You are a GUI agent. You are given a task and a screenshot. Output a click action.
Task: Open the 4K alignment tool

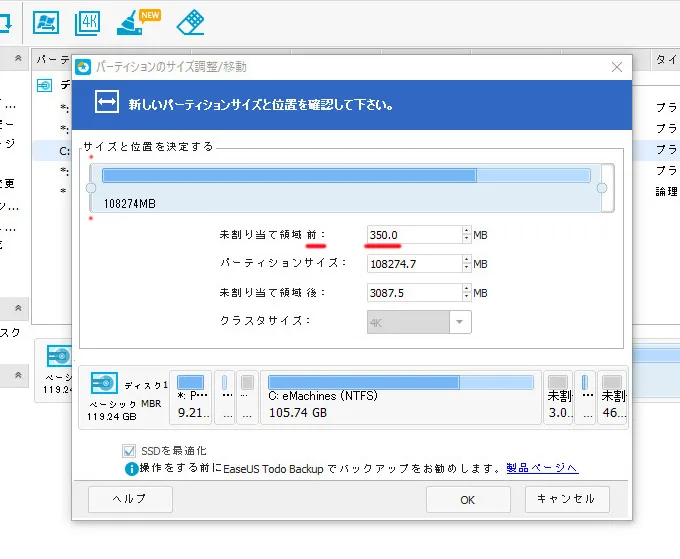pos(85,21)
